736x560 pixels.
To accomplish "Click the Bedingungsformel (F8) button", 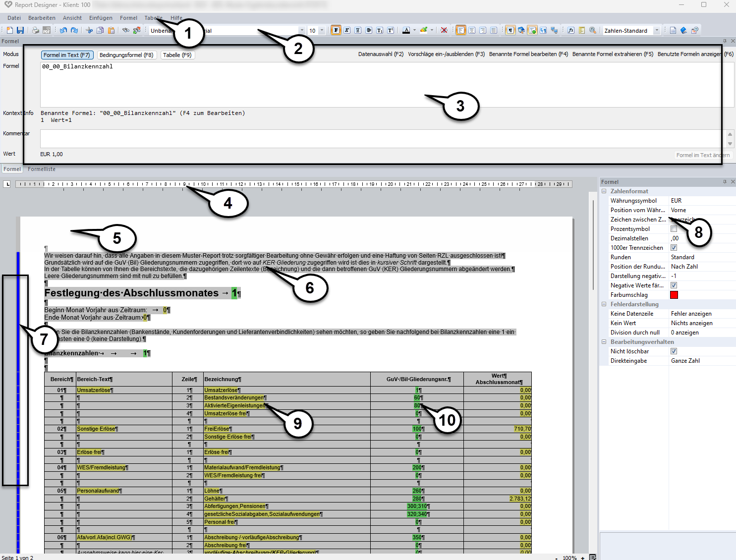I will 126,55.
